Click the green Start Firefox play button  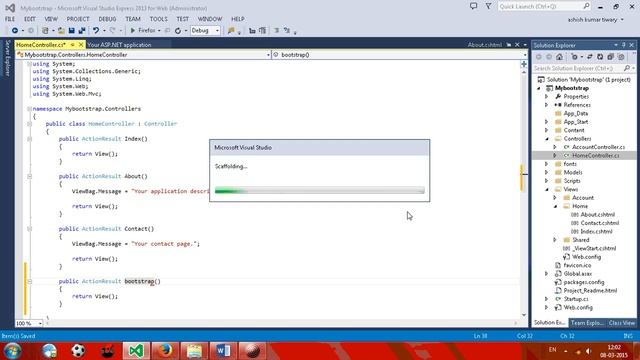pyautogui.click(x=133, y=31)
